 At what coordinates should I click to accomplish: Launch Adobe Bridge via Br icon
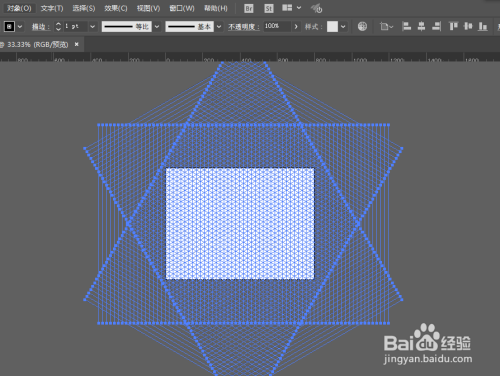pyautogui.click(x=249, y=9)
